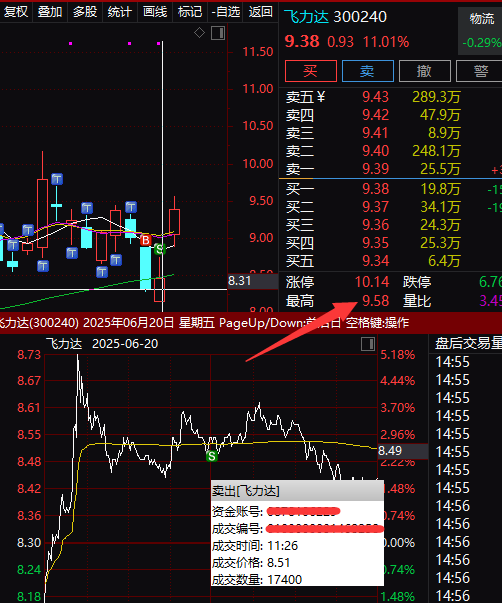The width and height of the screenshot is (502, 603).
Task: Open the 统计 menu item
Action: coord(119,12)
